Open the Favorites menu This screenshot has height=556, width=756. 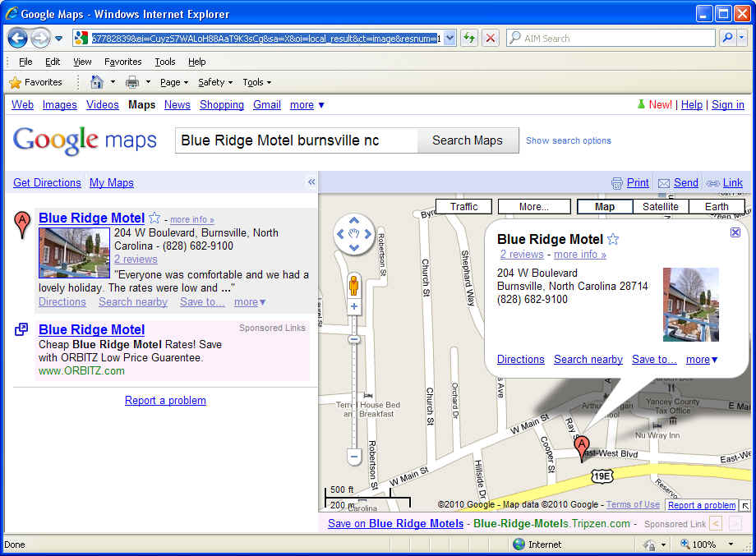pyautogui.click(x=123, y=62)
